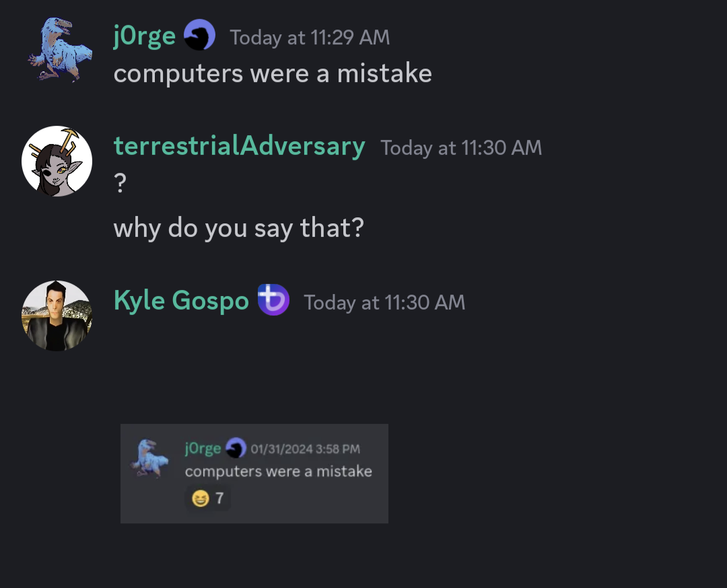Click the 'why do you say that?' message
The height and width of the screenshot is (588, 727).
(238, 228)
